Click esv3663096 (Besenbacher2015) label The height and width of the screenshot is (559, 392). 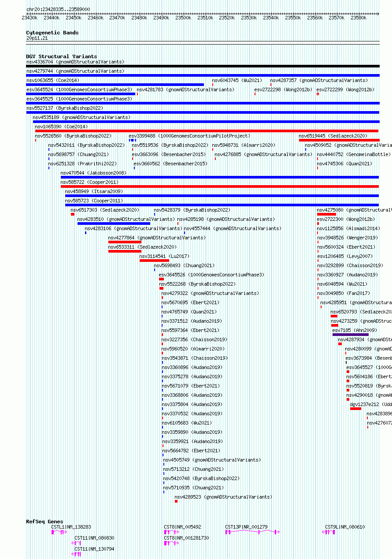click(x=169, y=154)
